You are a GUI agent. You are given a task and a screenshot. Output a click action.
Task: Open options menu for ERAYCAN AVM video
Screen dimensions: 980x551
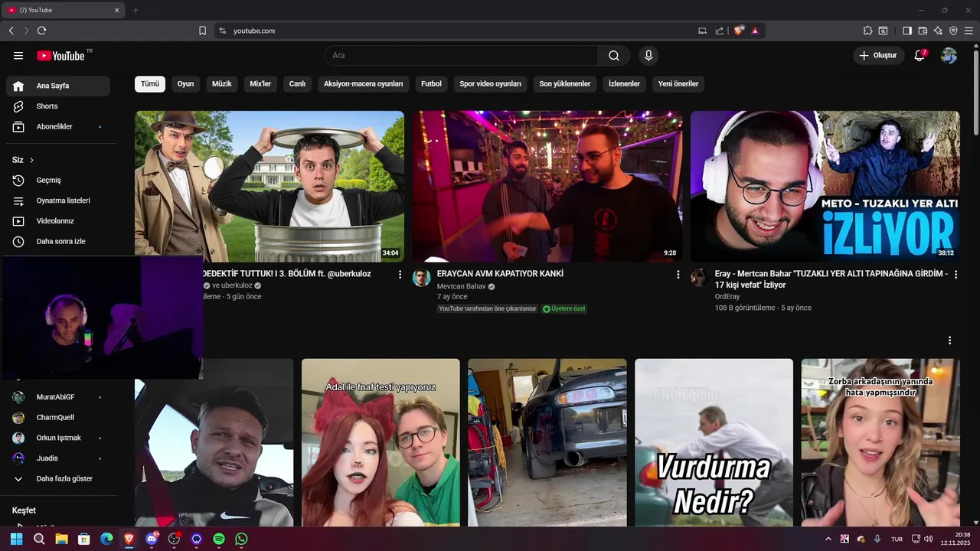click(678, 274)
